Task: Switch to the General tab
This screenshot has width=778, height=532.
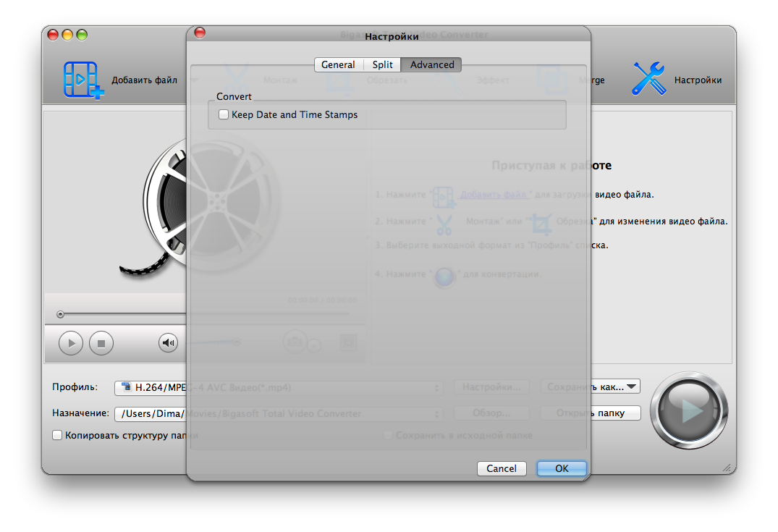Action: point(338,64)
